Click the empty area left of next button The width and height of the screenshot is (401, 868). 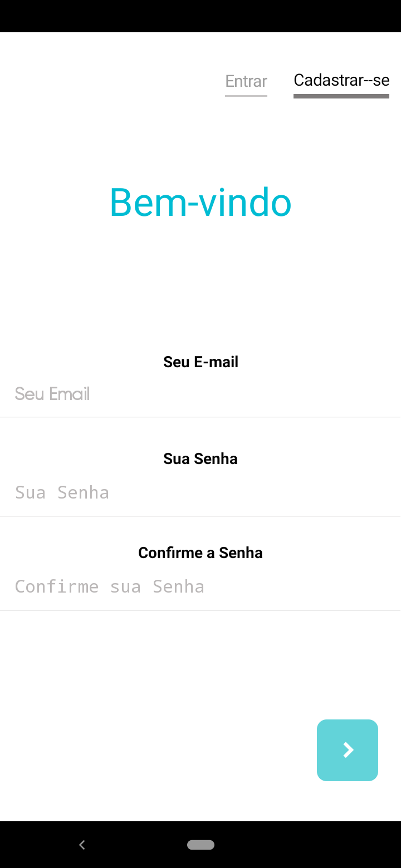pyautogui.click(x=156, y=750)
